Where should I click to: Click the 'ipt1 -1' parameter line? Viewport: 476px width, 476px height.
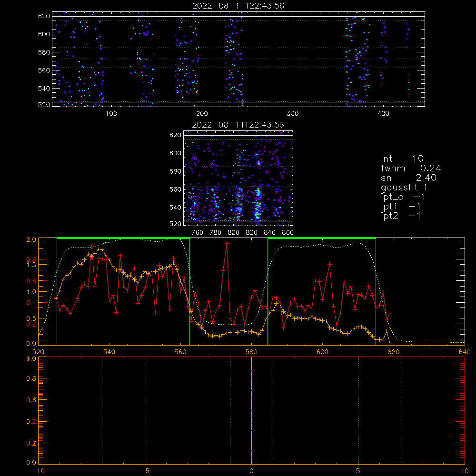401,207
